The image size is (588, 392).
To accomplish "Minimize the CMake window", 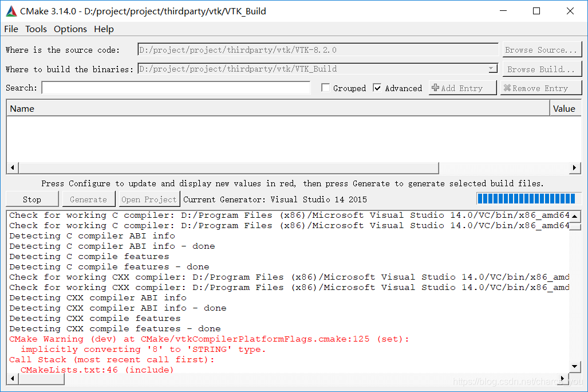I will coord(503,11).
